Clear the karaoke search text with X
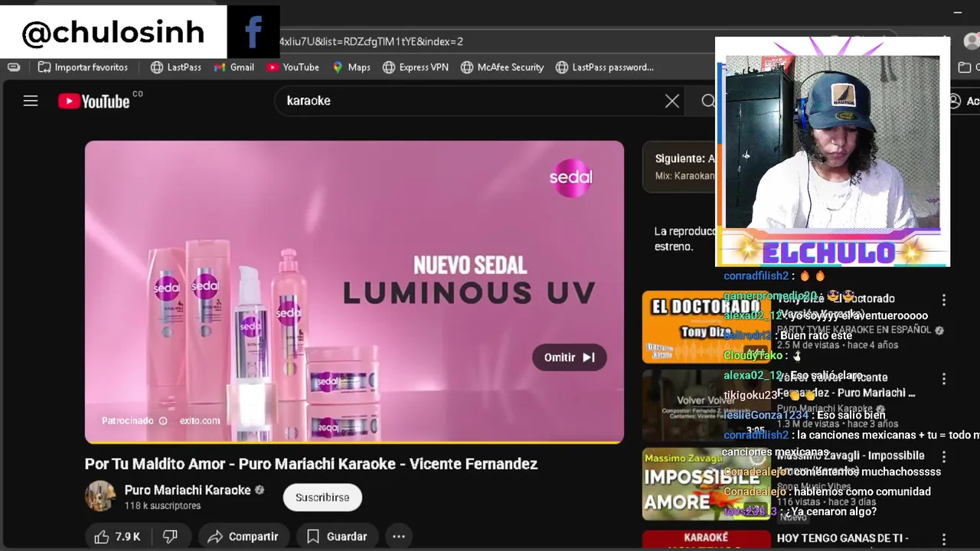980x551 pixels. (x=672, y=101)
